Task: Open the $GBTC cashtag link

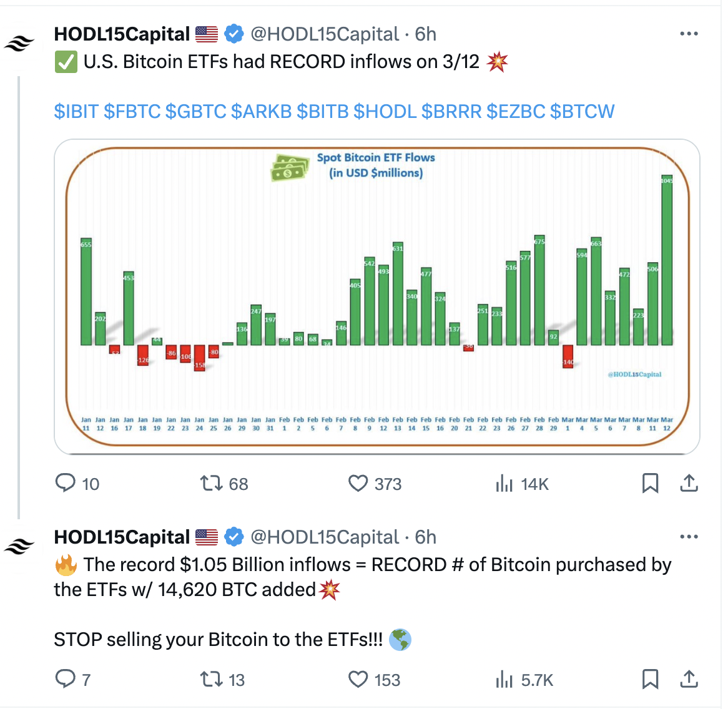Action: point(195,111)
